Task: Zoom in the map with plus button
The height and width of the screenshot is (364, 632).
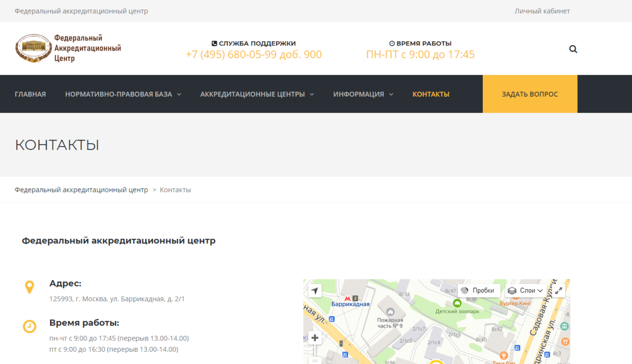Action: (315, 338)
